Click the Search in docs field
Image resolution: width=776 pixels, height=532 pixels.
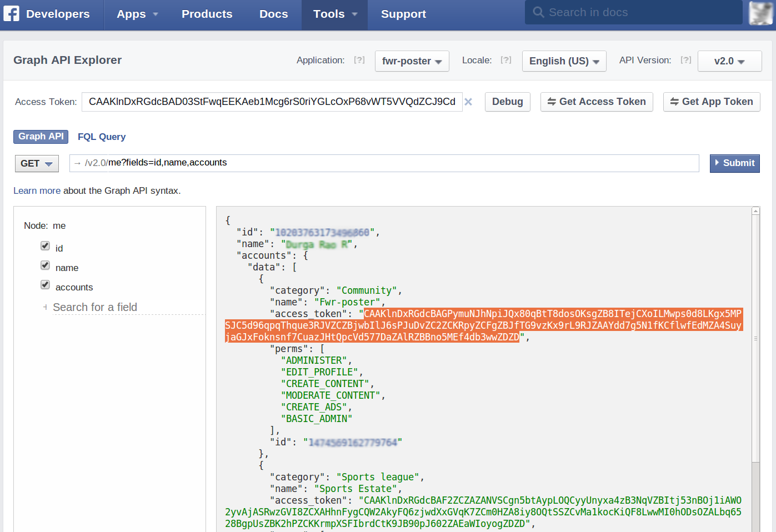(634, 12)
